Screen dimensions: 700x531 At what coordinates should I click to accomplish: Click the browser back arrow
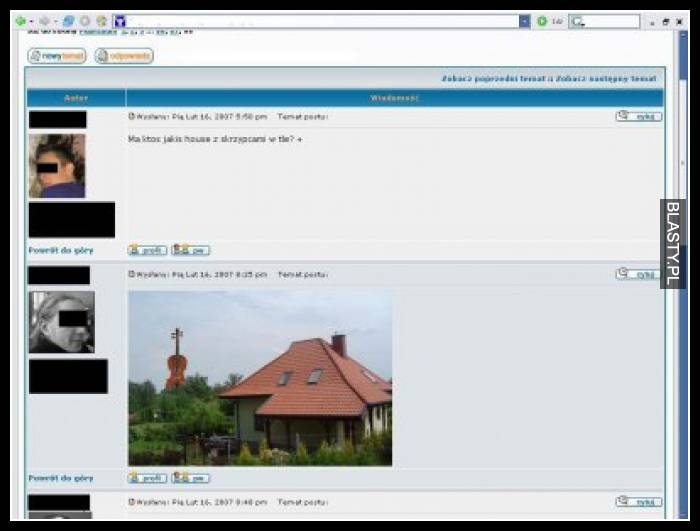point(19,21)
